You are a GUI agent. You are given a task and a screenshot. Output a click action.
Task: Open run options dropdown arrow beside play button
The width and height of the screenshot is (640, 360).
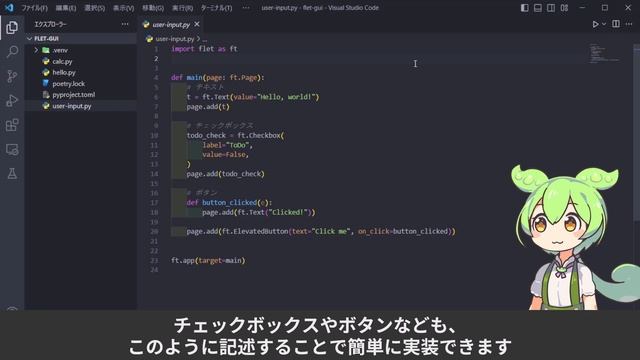pos(604,24)
